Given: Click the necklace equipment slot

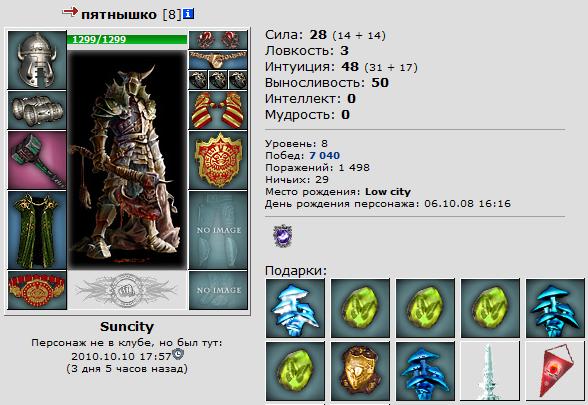Looking at the screenshot, I should (x=218, y=60).
